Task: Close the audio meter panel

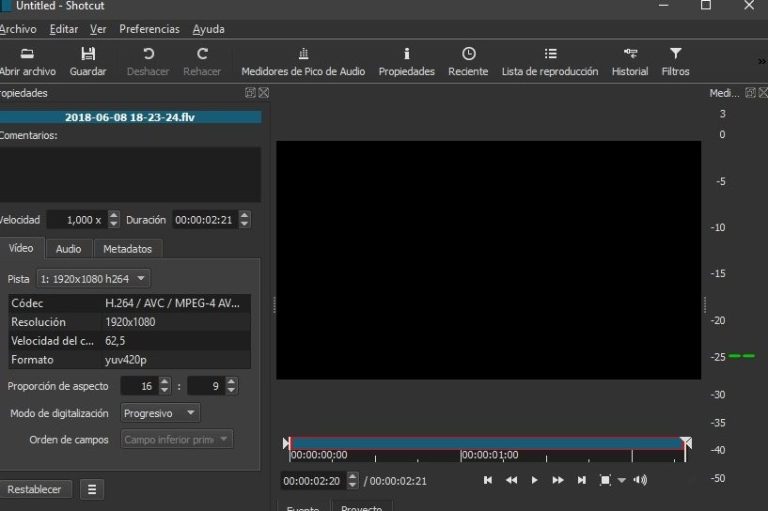Action: pos(763,93)
